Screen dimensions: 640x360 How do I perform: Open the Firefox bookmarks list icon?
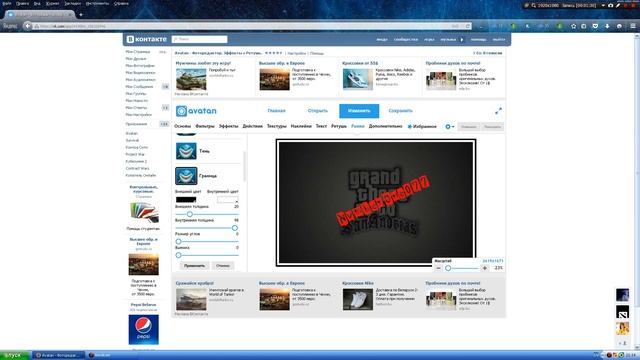584,26
